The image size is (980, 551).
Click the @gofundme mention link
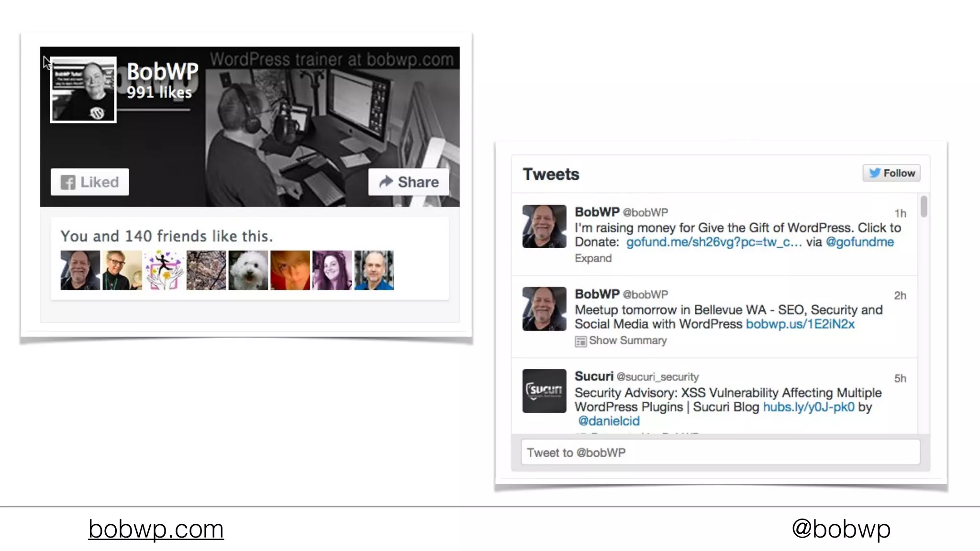coord(859,242)
